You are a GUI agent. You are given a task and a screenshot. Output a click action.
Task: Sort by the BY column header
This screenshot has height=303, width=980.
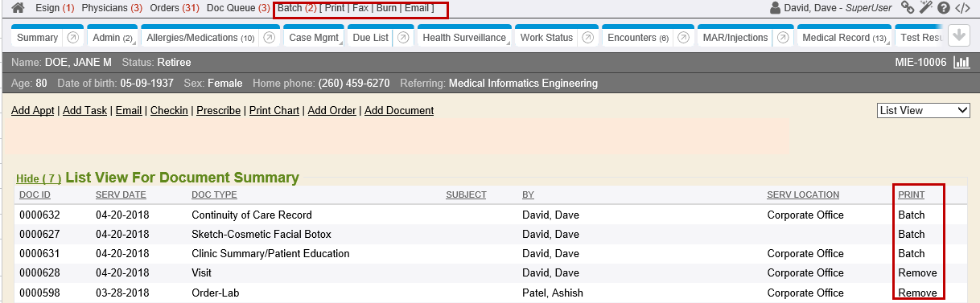(528, 194)
